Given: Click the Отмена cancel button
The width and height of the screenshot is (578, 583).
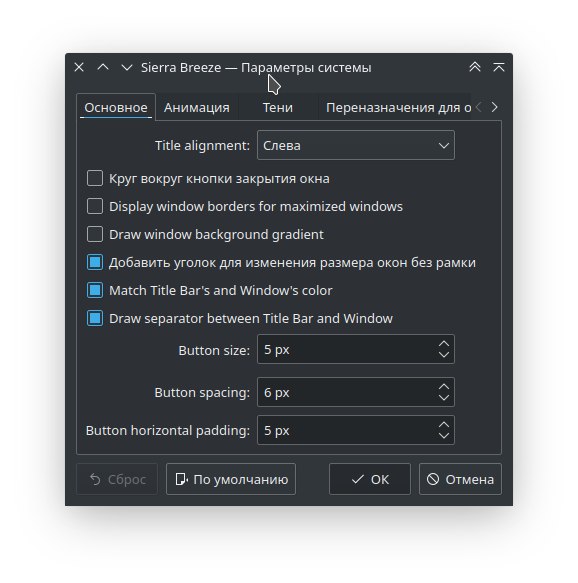Looking at the screenshot, I should pos(460,479).
